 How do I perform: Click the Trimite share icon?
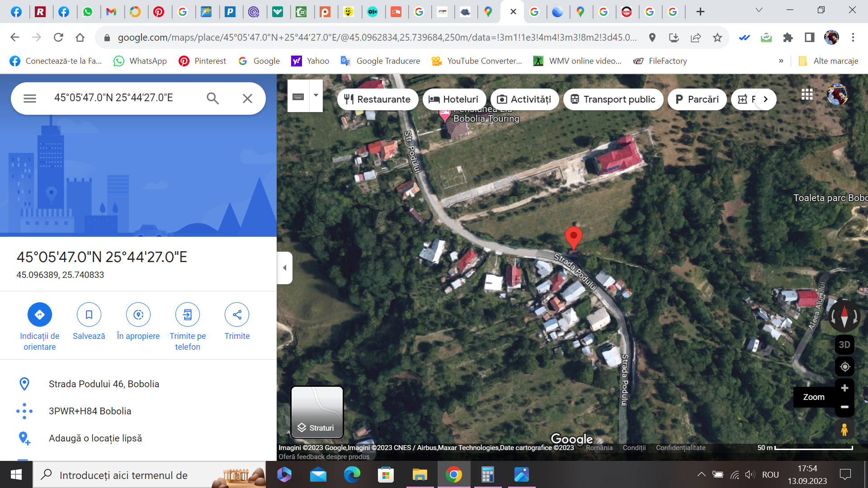(x=237, y=314)
